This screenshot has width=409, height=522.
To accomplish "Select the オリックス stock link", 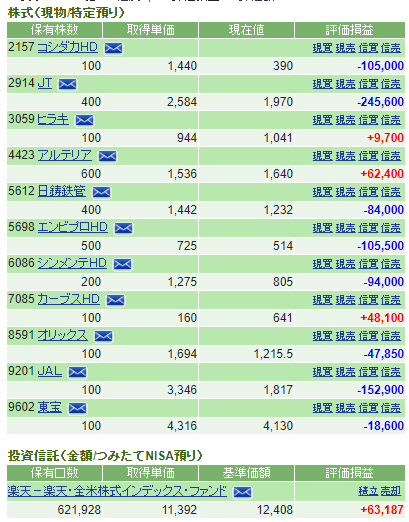I will (62, 335).
